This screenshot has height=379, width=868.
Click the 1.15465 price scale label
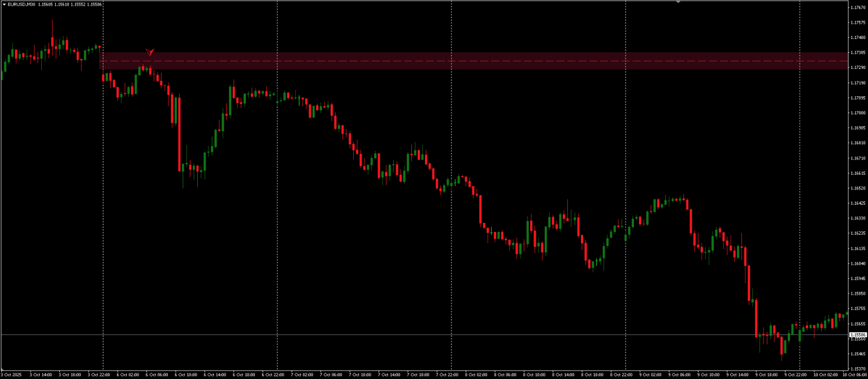(857, 354)
